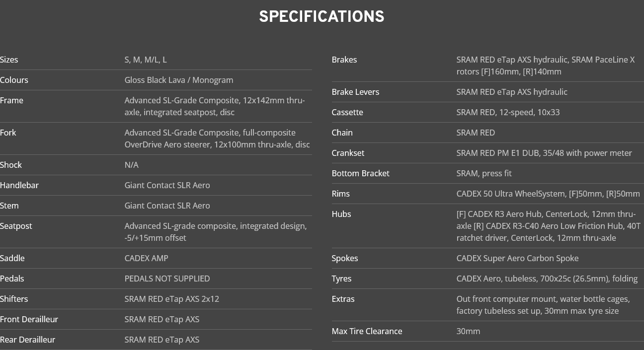Viewport: 644px width, 350px height.
Task: Click the Shock N/A value
Action: pos(131,165)
